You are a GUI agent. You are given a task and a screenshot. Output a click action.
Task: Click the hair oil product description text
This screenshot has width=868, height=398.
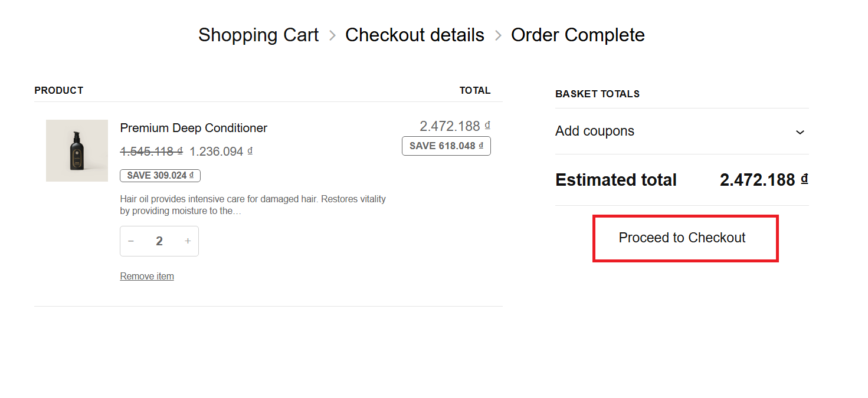[253, 205]
